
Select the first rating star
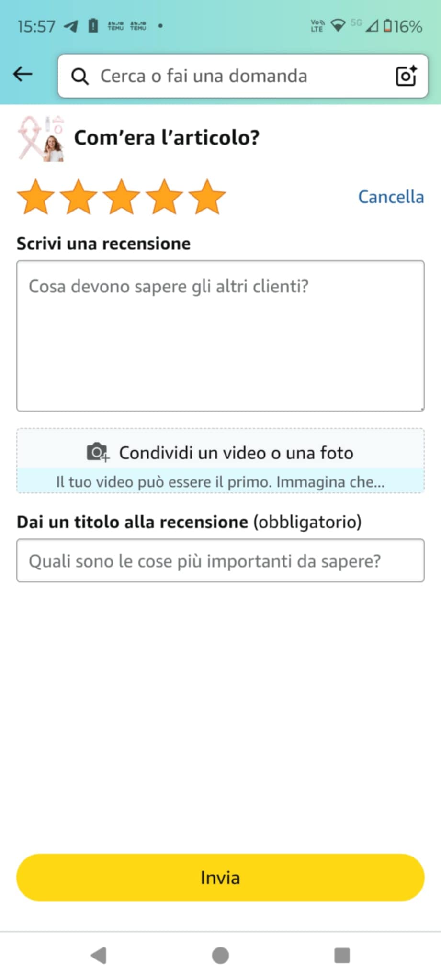pyautogui.click(x=36, y=196)
